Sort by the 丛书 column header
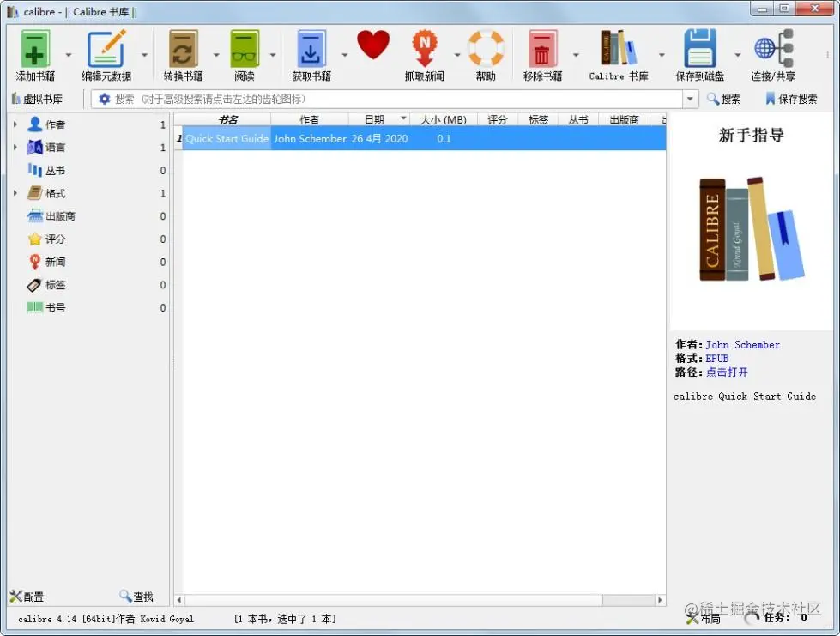840x636 pixels. click(x=578, y=119)
